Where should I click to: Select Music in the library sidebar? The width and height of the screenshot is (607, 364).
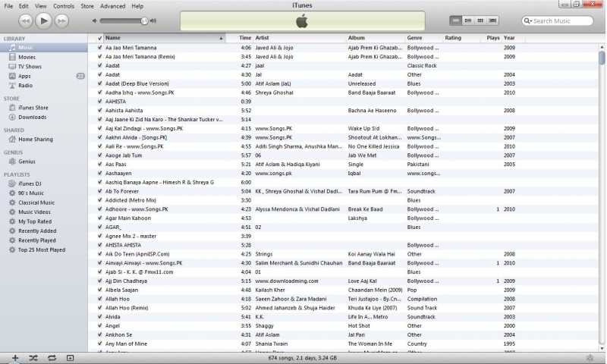coord(44,48)
